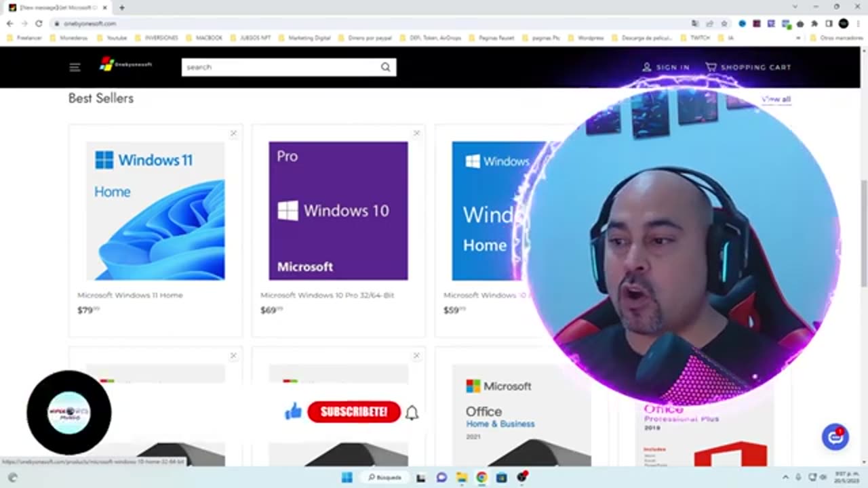Image resolution: width=868 pixels, height=488 pixels.
Task: Click the Subscribete button
Action: (x=353, y=411)
